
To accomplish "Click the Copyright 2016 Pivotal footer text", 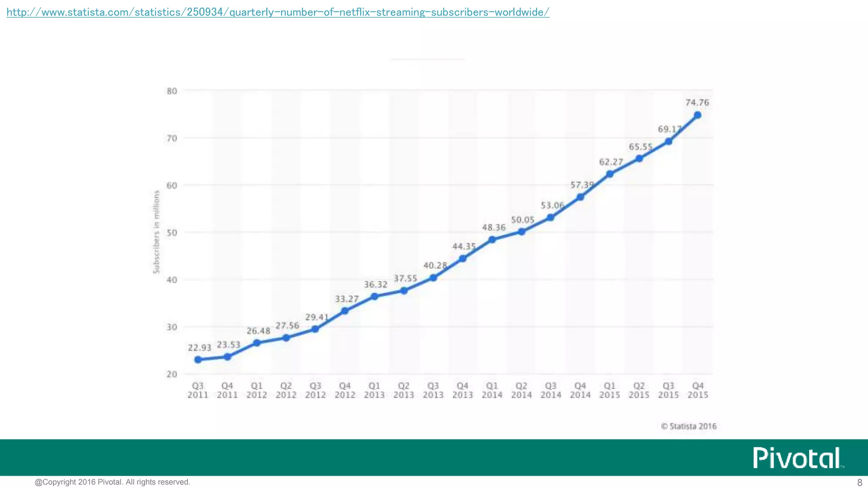I will click(112, 482).
